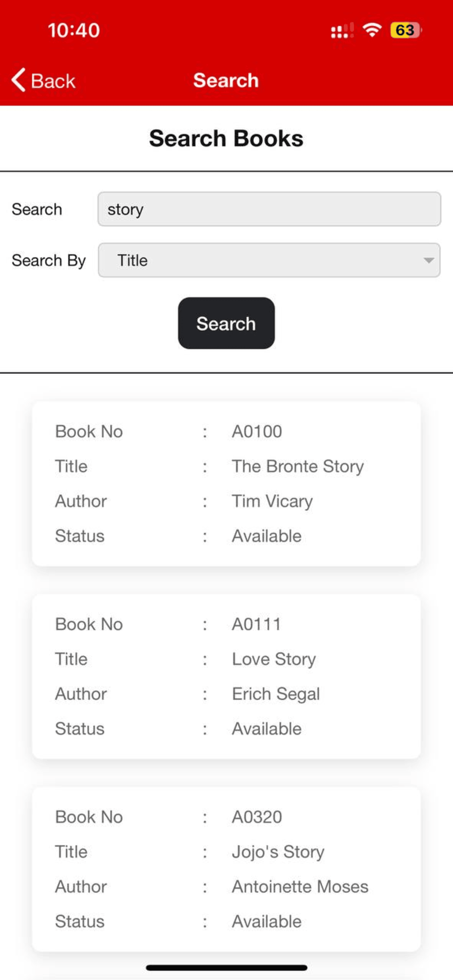Select the title 'The Bronte Story'

(x=298, y=467)
